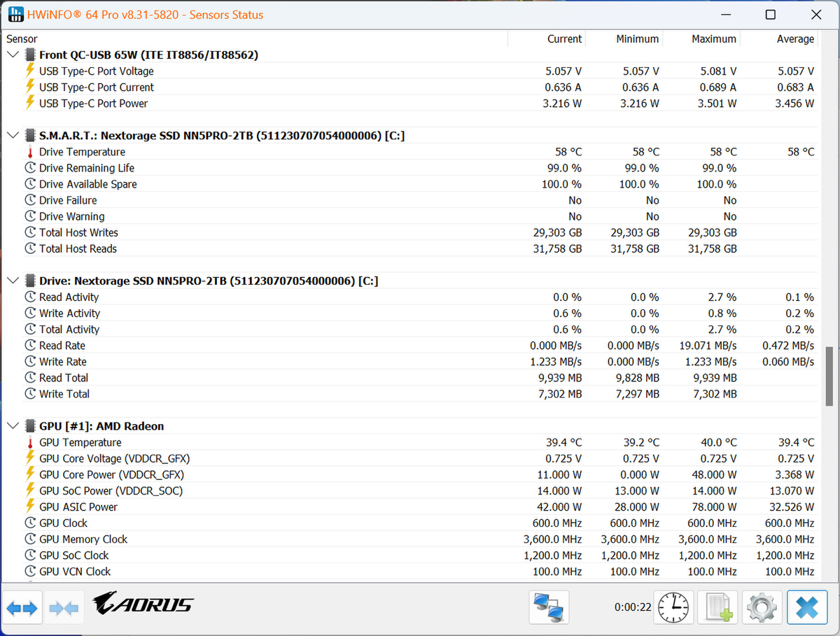This screenshot has height=636, width=840.
Task: Select the Read Rate row label
Action: 62,345
